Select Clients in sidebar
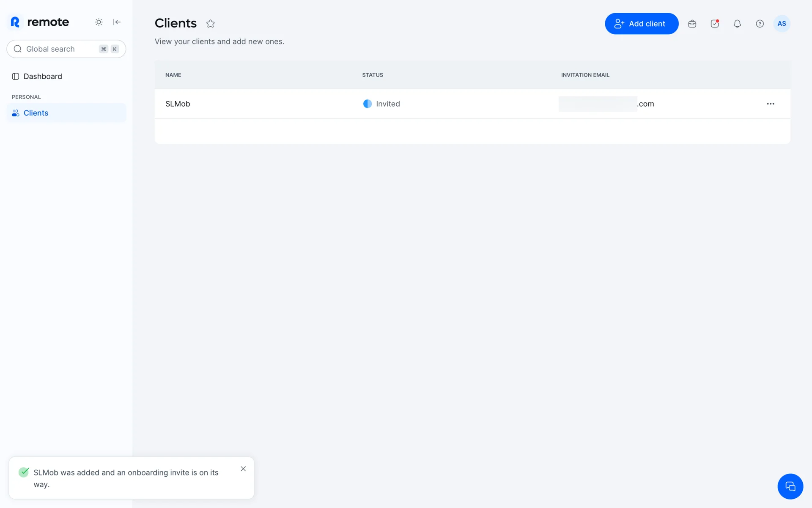812x508 pixels. tap(36, 113)
